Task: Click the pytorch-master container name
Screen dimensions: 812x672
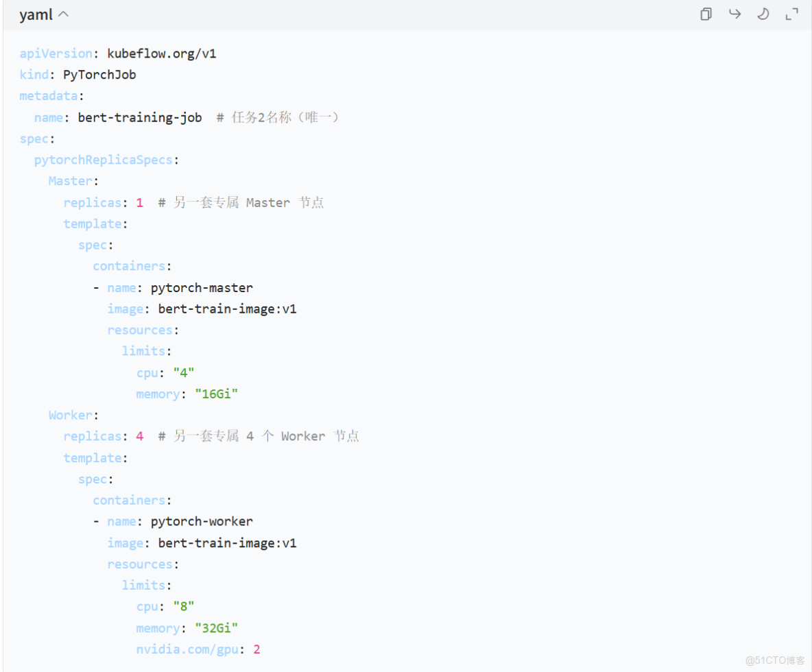Action: [x=202, y=287]
